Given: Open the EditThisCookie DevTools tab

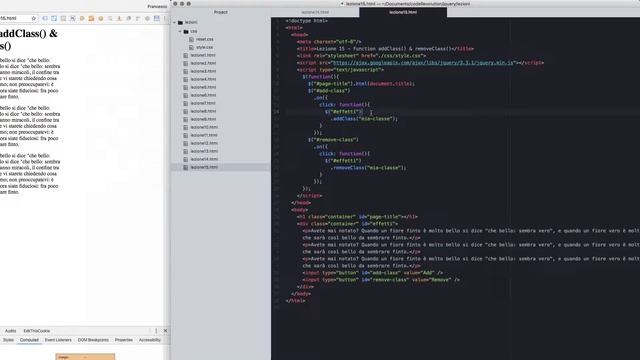Looking at the screenshot, I should tap(37, 331).
